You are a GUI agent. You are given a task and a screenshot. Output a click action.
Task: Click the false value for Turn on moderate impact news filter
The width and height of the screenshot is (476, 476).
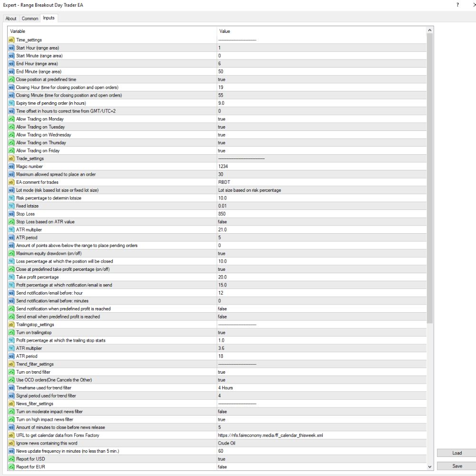click(x=222, y=411)
